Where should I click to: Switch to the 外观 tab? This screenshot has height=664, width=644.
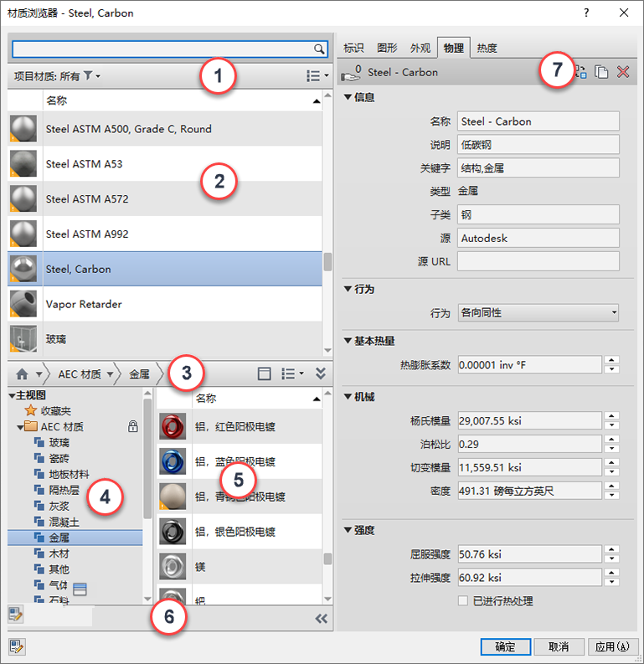click(x=420, y=49)
